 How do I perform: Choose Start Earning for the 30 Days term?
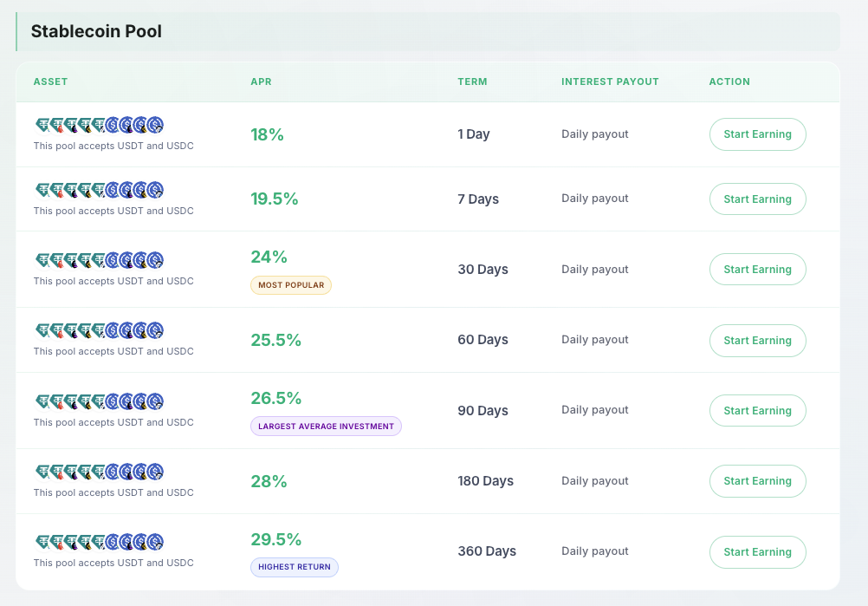(757, 270)
